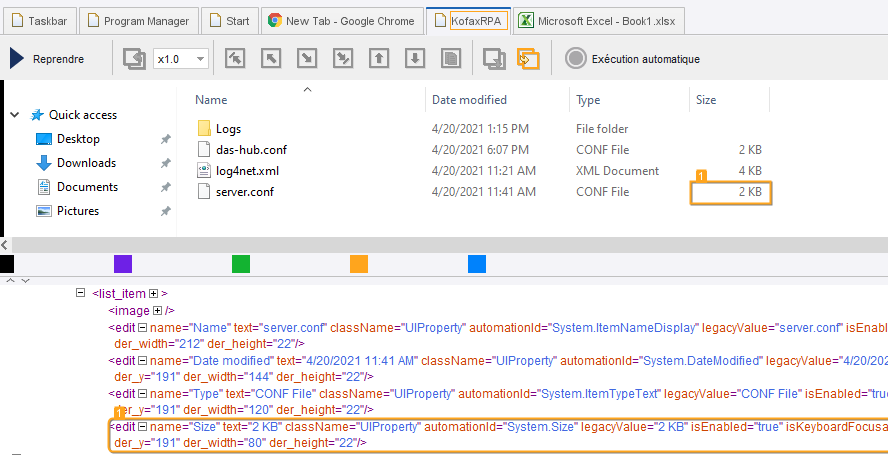Click the down arrow toolbar icon
The image size is (888, 455).
click(415, 59)
